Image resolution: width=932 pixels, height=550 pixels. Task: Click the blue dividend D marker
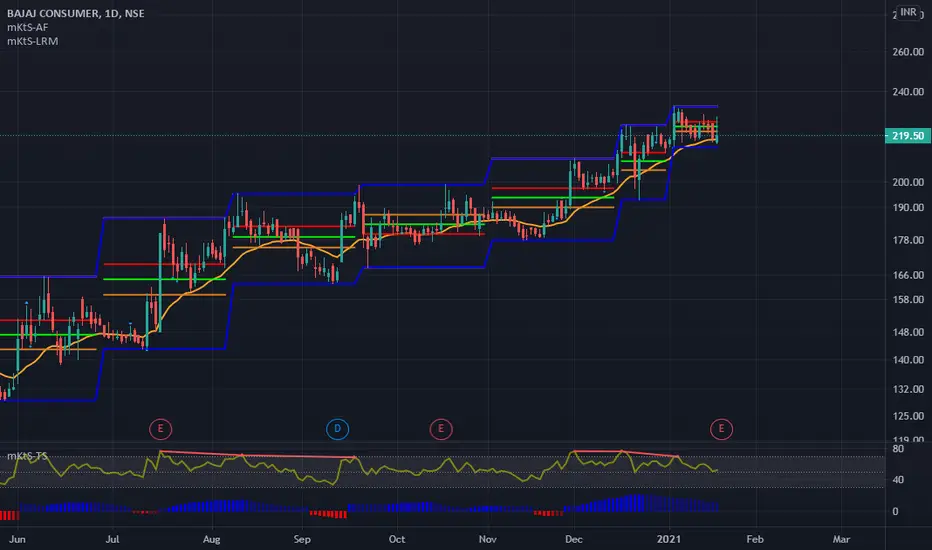(x=338, y=429)
